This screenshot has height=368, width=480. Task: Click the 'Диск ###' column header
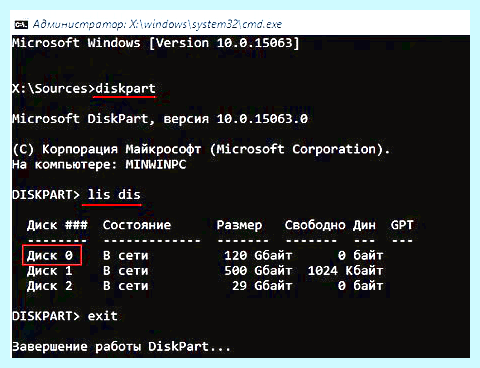coord(57,225)
